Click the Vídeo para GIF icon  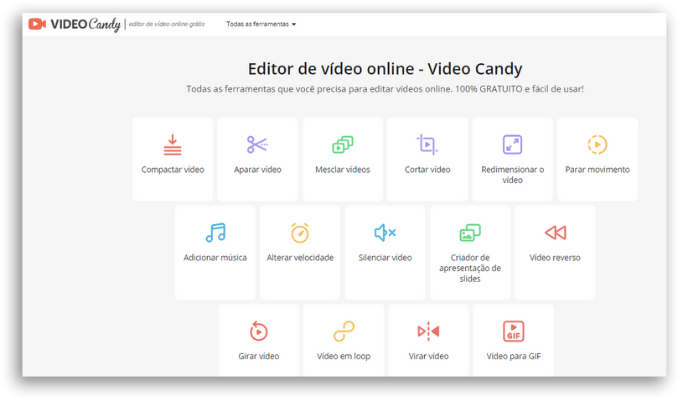point(513,331)
